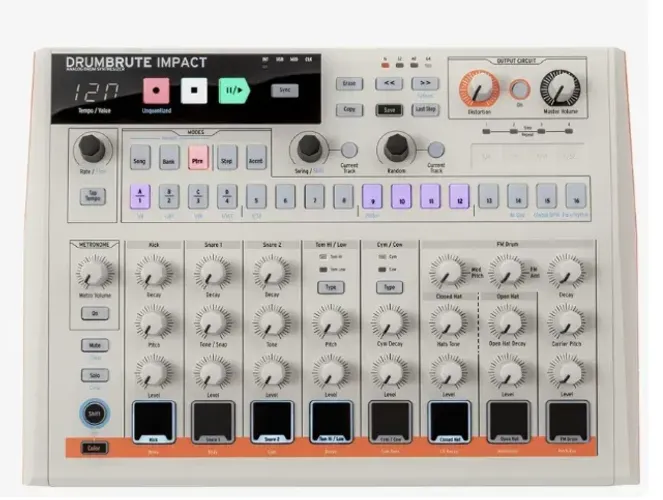Toggle Current Track button beside Random knob
The width and height of the screenshot is (663, 500).
click(x=436, y=150)
